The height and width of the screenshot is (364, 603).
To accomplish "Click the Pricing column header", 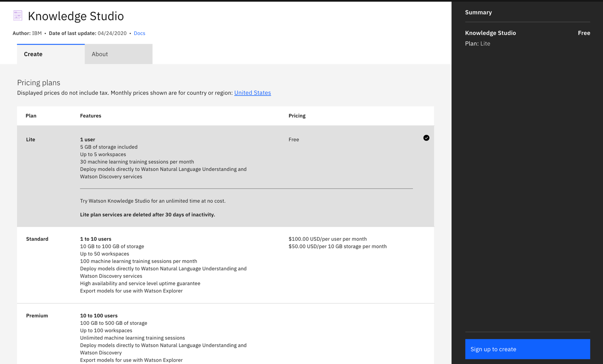I will tap(297, 116).
